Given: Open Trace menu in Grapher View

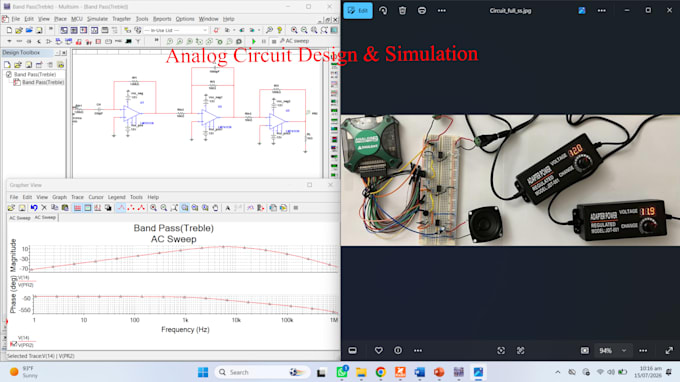Looking at the screenshot, I should coord(77,197).
